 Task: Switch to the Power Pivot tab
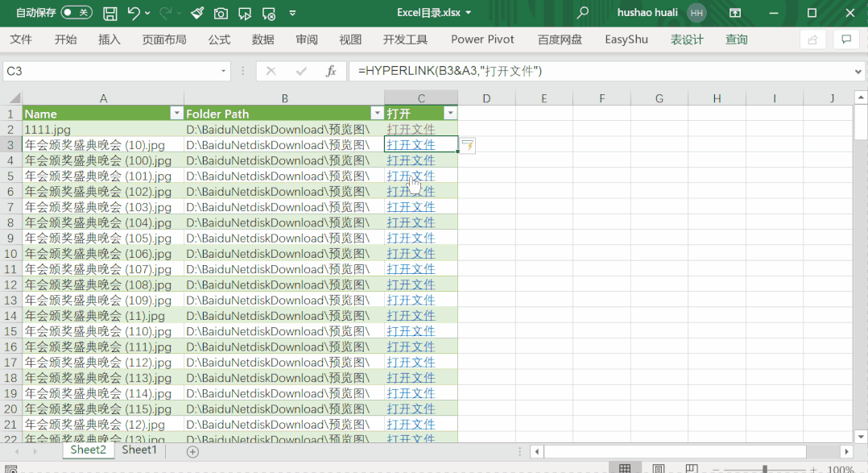(x=482, y=39)
